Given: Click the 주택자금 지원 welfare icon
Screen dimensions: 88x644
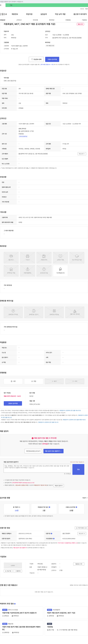Looking at the screenshot, I should pos(11,271).
